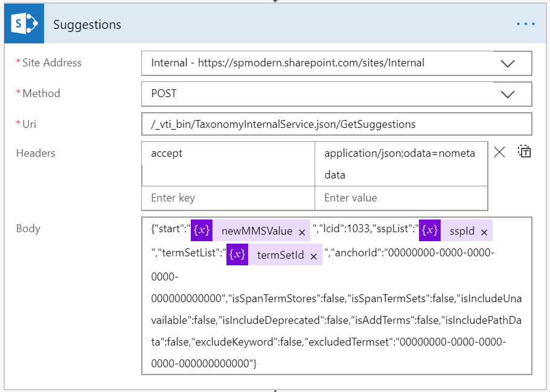The width and height of the screenshot is (550, 392).
Task: Click the Headers label
Action: pos(36,153)
